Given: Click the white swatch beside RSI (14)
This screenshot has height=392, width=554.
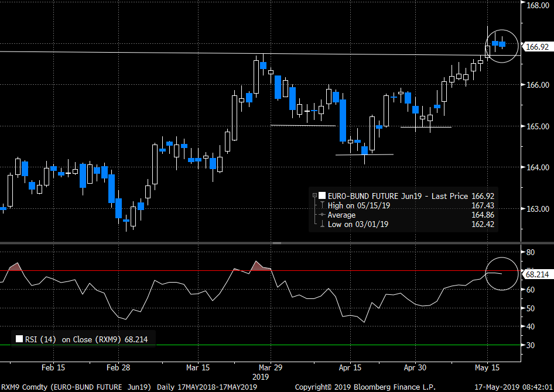Looking at the screenshot, I should click(19, 339).
